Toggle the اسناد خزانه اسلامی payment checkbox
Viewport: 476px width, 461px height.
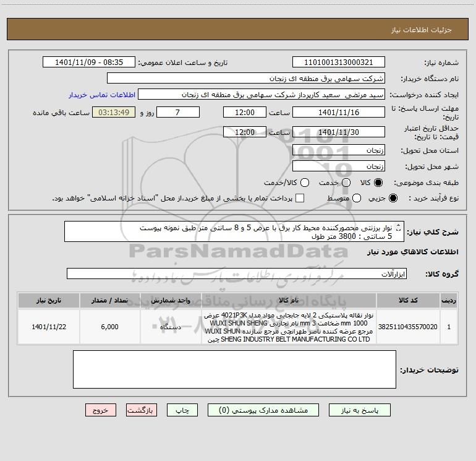(x=300, y=198)
